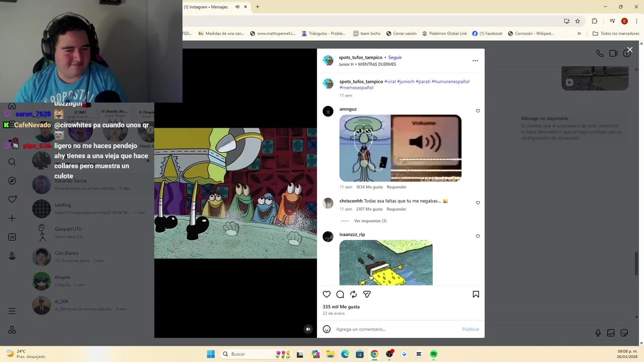Record a voice message with the microphone icon
644x362 pixels.
[598, 333]
